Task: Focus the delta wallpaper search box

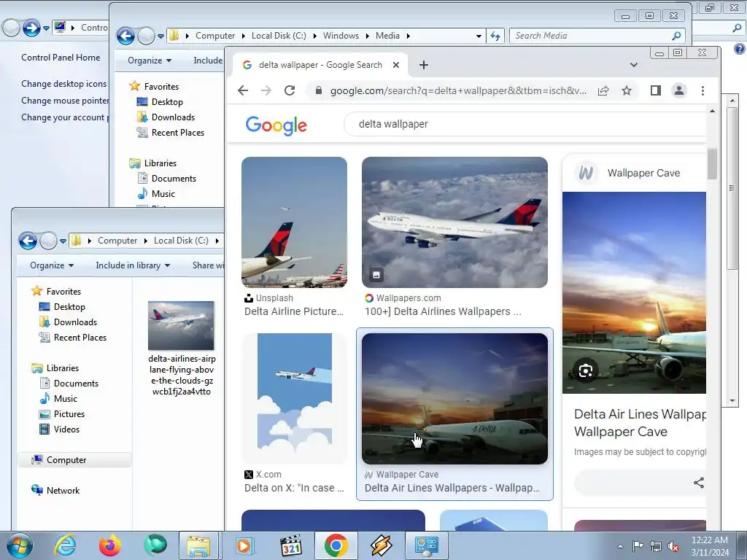Action: (524, 124)
